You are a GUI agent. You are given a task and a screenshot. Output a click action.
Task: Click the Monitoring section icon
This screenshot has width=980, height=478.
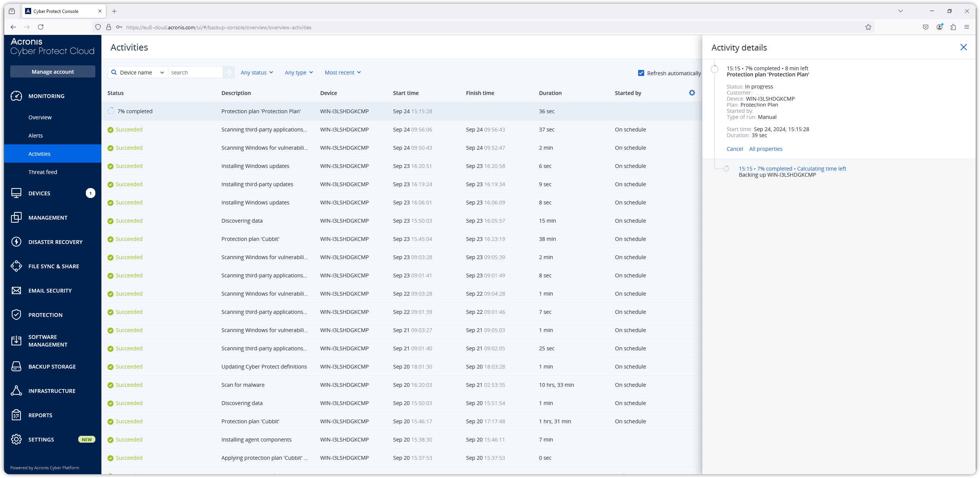coord(16,96)
